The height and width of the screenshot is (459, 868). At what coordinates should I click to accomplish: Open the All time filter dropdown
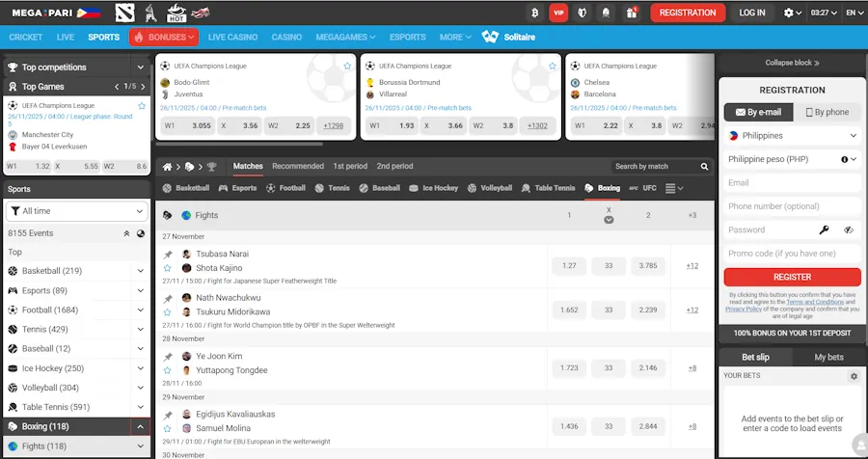pos(77,211)
